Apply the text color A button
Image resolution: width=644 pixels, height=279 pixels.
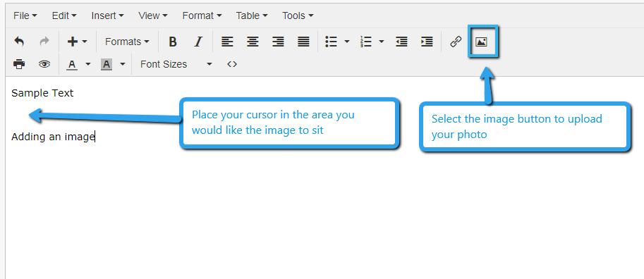pos(72,64)
